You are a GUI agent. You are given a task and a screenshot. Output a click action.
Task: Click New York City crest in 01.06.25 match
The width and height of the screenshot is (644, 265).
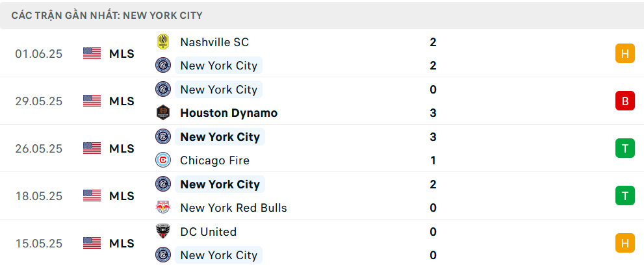point(163,65)
